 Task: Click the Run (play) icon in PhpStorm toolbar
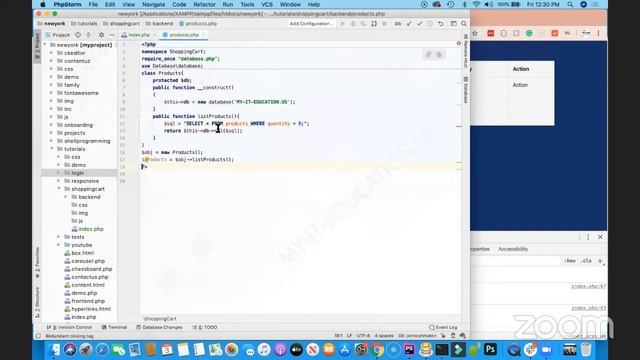342,24
